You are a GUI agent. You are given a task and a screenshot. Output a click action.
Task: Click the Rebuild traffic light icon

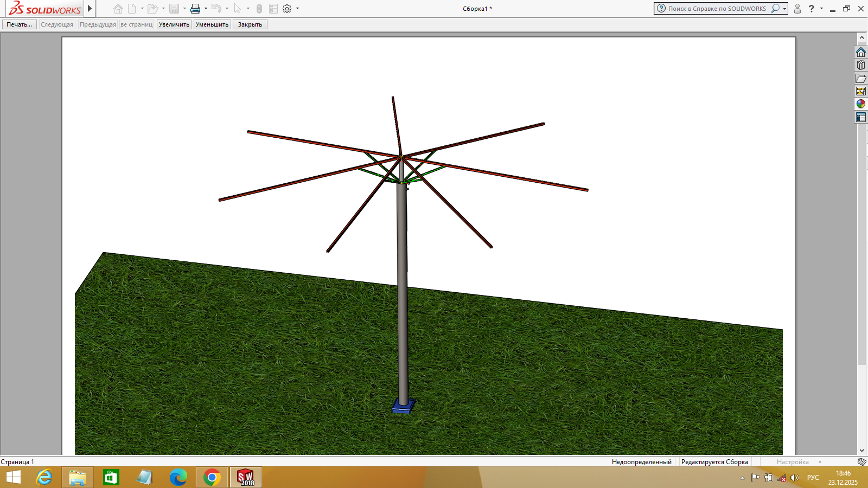tap(259, 9)
